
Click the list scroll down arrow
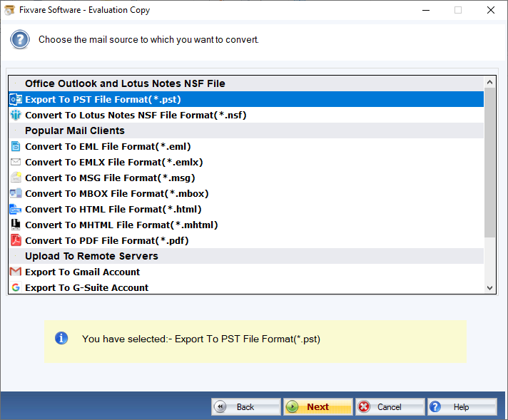489,287
